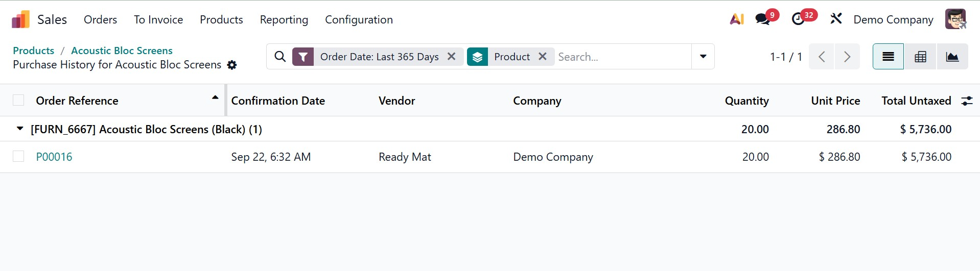Image resolution: width=980 pixels, height=271 pixels.
Task: Collapse the FURN_6667 Acoustic Bloc Screens group
Action: [x=20, y=129]
